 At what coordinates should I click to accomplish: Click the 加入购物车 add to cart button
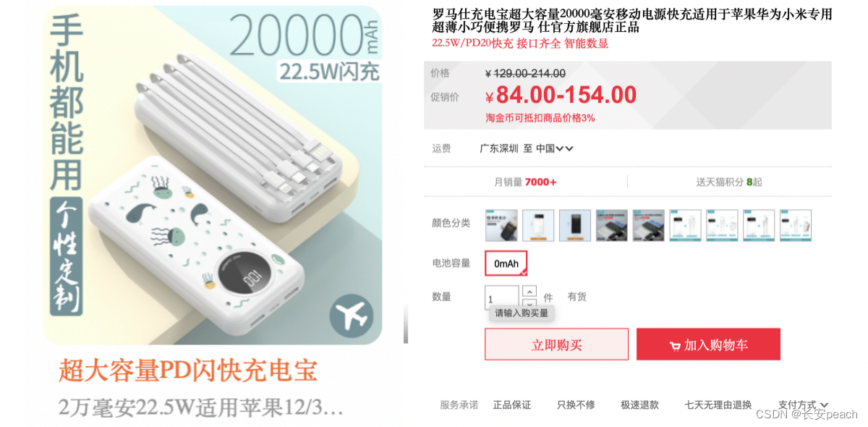[708, 344]
